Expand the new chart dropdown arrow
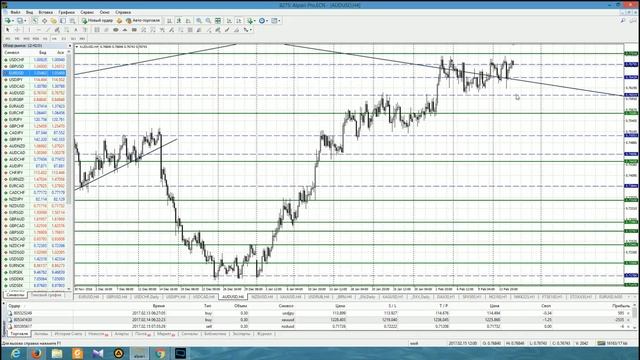This screenshot has height=360, width=640. pos(13,20)
